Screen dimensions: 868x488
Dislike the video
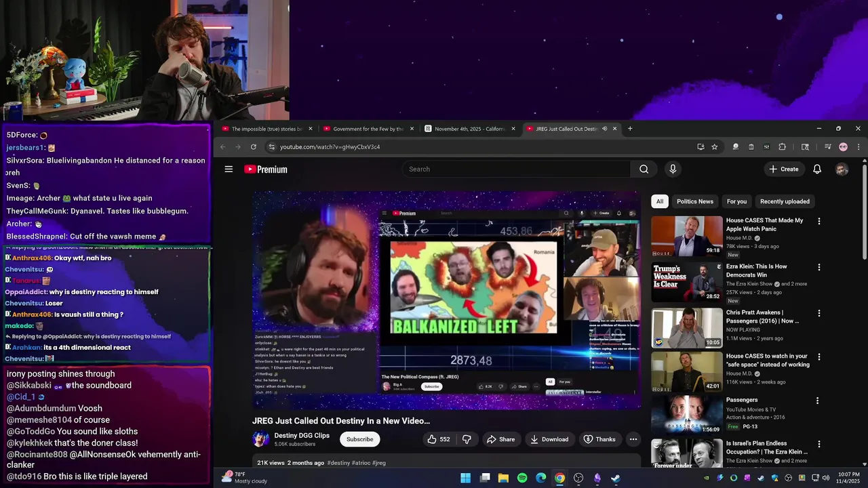pos(467,439)
